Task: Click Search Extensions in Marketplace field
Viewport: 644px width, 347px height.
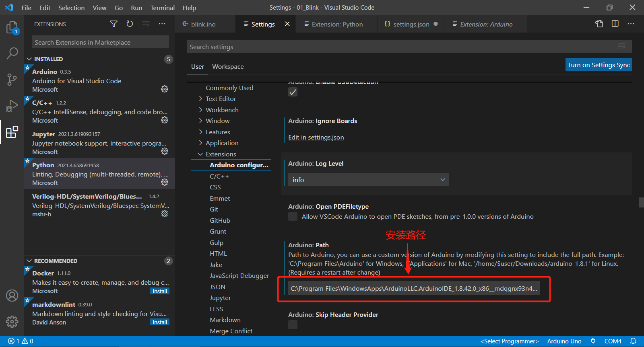Action: click(101, 42)
